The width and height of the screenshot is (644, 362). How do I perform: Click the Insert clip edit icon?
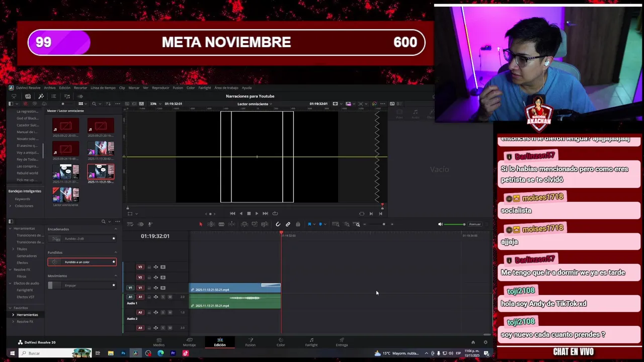[245, 224]
